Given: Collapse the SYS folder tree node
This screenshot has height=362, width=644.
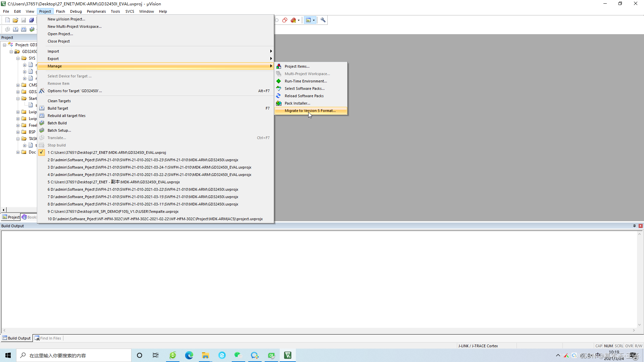Looking at the screenshot, I should tap(18, 58).
